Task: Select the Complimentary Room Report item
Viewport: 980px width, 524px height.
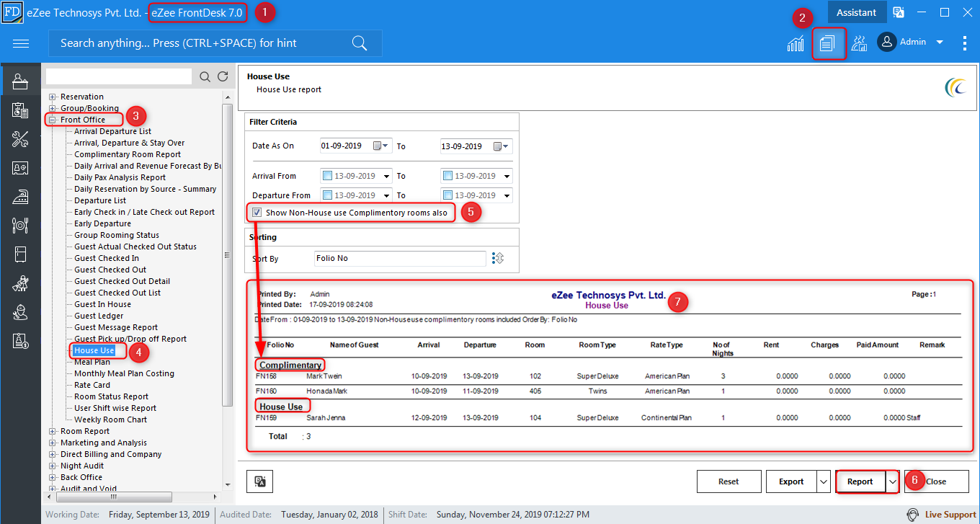Action: (x=128, y=154)
